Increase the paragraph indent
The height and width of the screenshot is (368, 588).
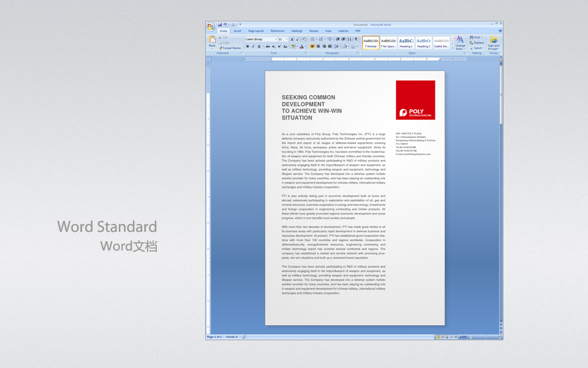[343, 39]
